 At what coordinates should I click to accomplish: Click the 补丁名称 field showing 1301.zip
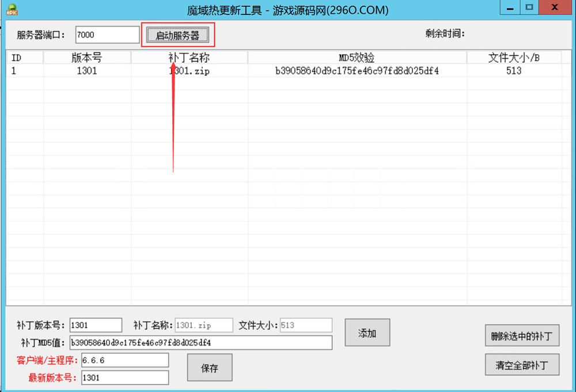204,325
